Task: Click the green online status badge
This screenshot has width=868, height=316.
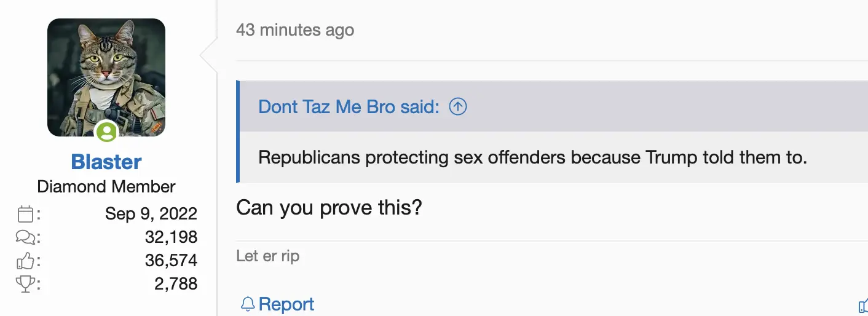Action: click(107, 132)
